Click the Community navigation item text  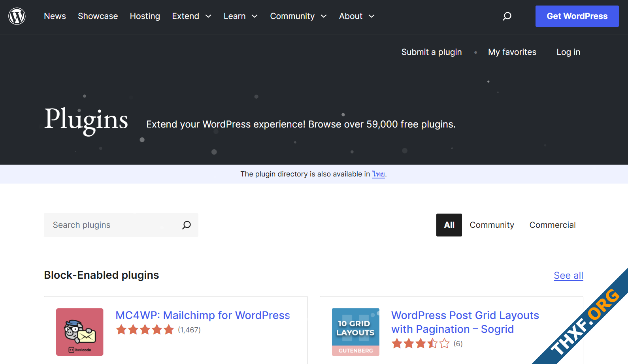click(x=292, y=16)
